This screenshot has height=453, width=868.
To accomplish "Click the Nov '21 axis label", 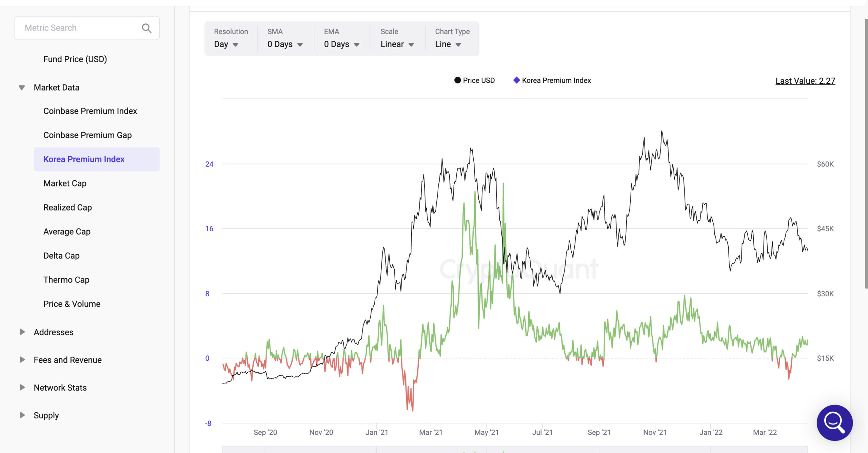I will pyautogui.click(x=655, y=432).
